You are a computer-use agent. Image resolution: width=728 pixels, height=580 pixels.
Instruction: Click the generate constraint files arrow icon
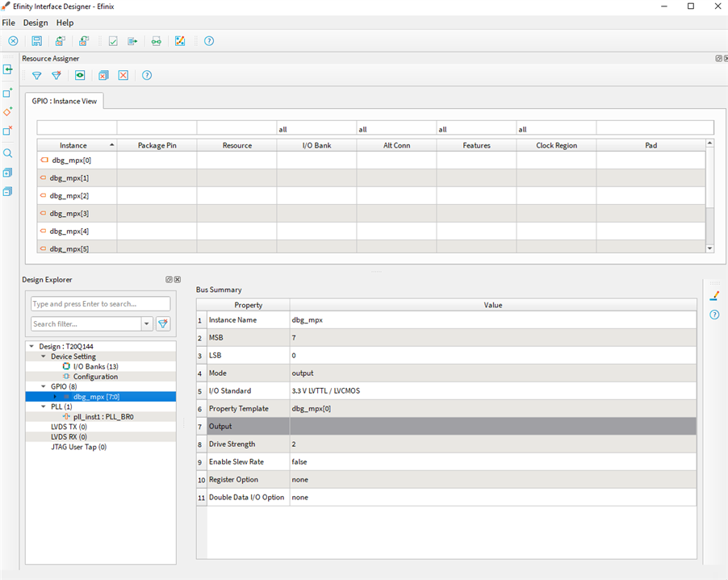(132, 41)
